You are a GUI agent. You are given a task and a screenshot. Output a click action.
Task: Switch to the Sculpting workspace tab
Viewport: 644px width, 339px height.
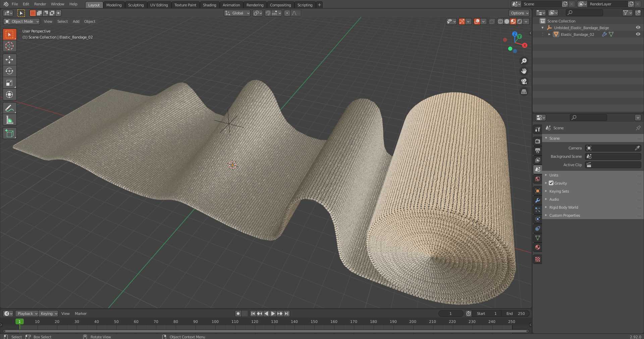(136, 5)
